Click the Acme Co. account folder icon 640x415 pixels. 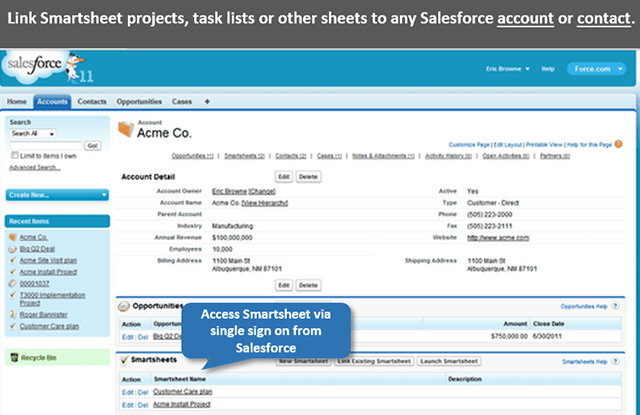point(124,128)
